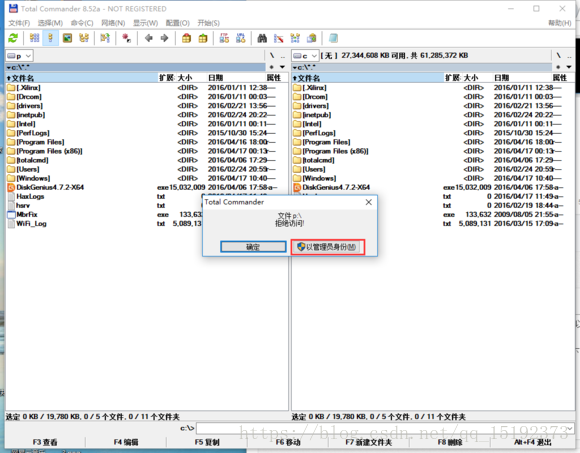Go back with the left arrow icon
This screenshot has height=453, width=580.
point(149,38)
